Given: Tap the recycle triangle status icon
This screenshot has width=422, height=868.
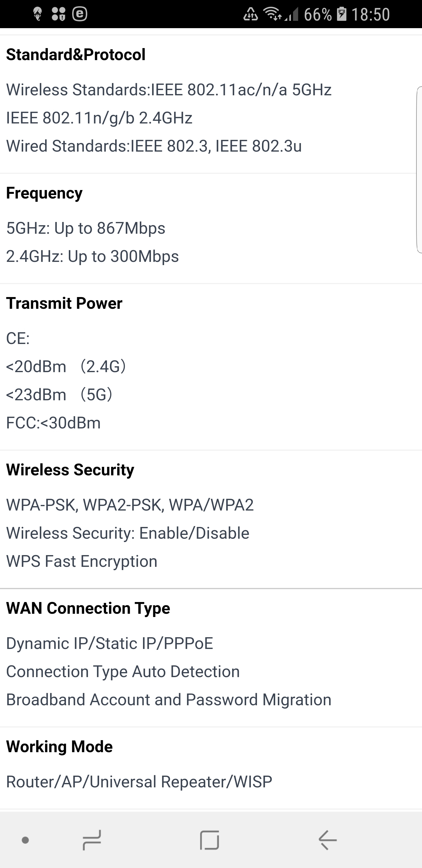Looking at the screenshot, I should [251, 14].
